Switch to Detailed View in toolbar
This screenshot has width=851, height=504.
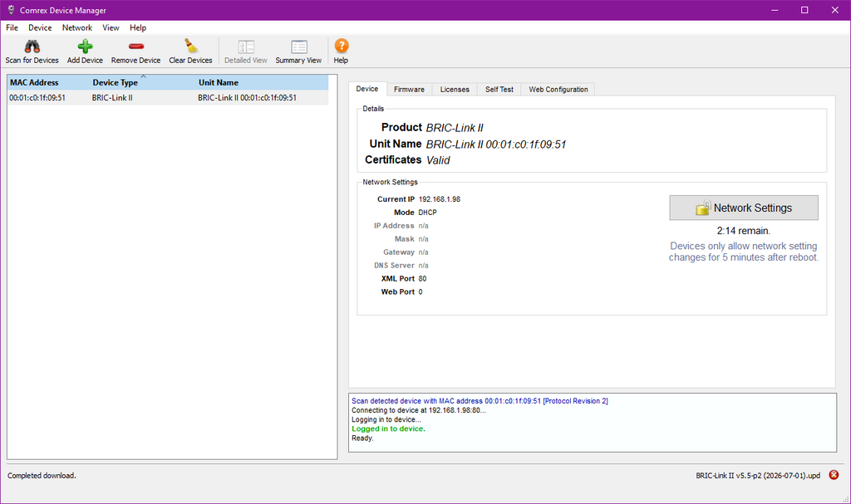(x=246, y=52)
